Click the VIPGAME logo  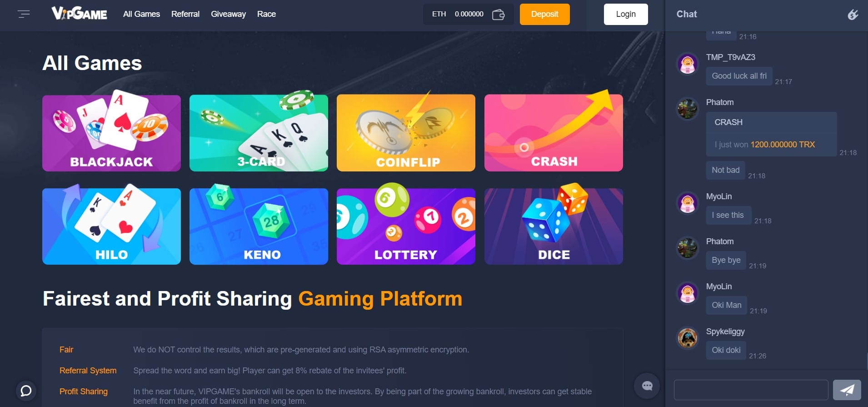(x=79, y=14)
